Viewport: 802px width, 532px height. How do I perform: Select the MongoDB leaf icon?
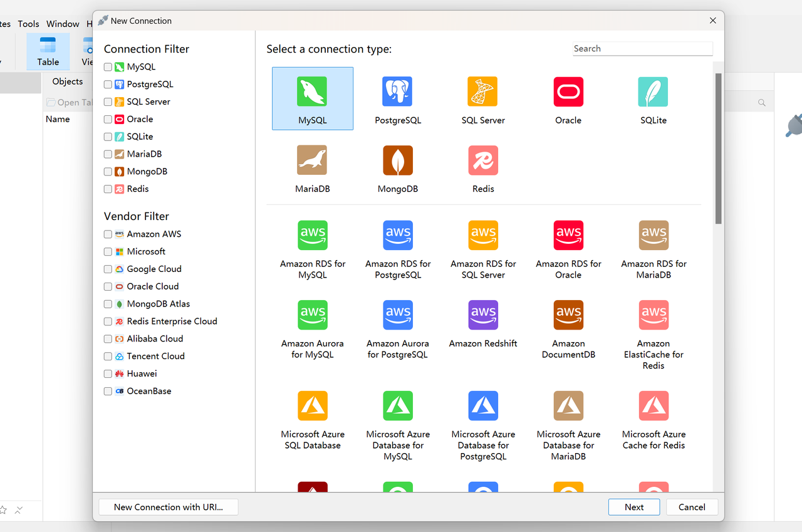pyautogui.click(x=397, y=160)
